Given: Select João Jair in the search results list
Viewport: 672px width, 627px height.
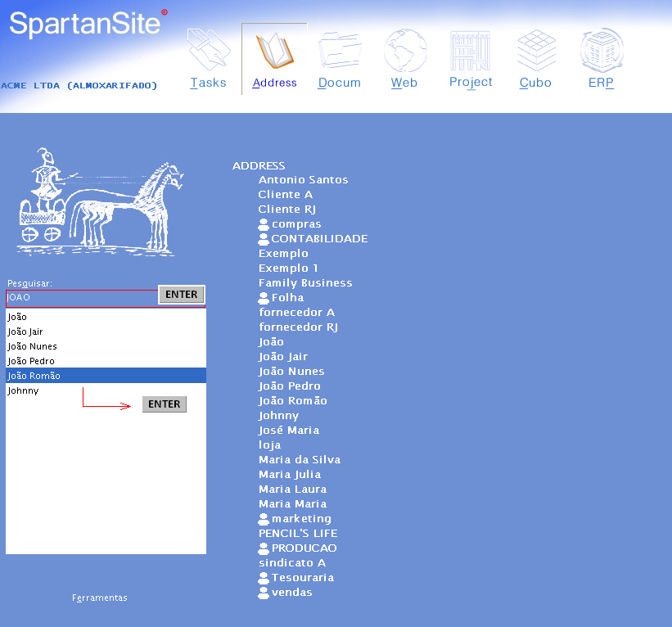Looking at the screenshot, I should [x=106, y=332].
